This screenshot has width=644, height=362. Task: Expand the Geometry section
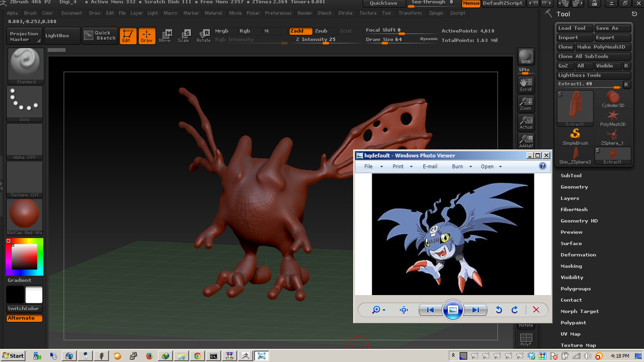click(574, 187)
